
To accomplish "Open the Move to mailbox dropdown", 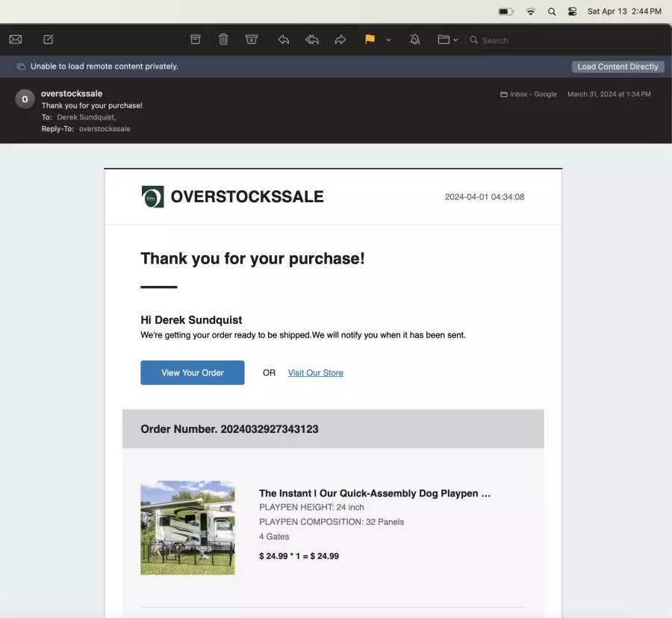I will tap(447, 40).
